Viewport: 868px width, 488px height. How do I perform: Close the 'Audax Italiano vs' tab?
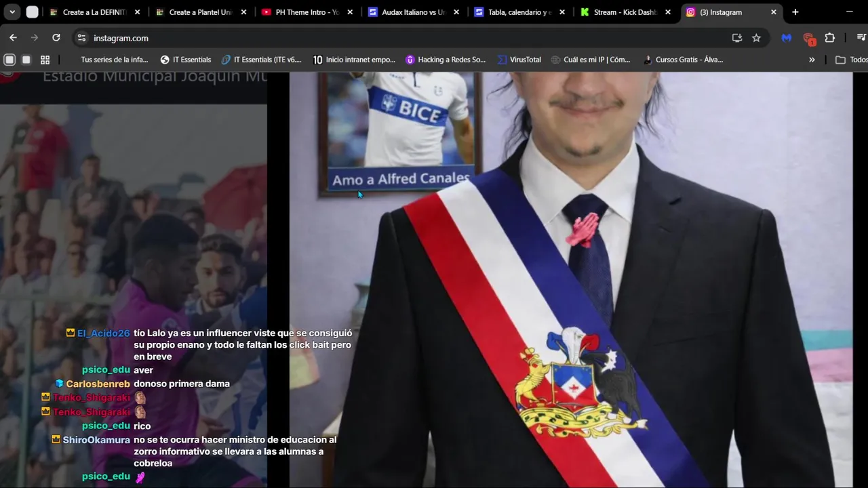[x=456, y=12]
